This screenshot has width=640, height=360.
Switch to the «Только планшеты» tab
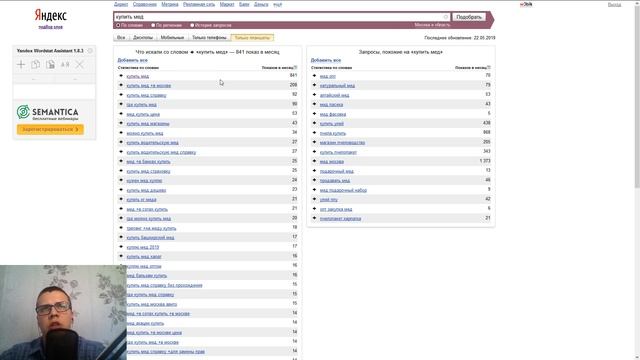click(x=252, y=38)
